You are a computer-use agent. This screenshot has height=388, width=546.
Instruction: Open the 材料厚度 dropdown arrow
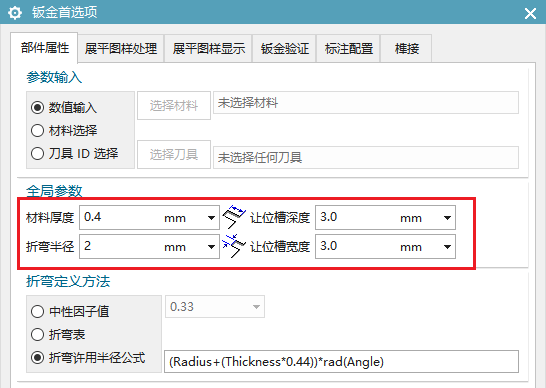(211, 218)
